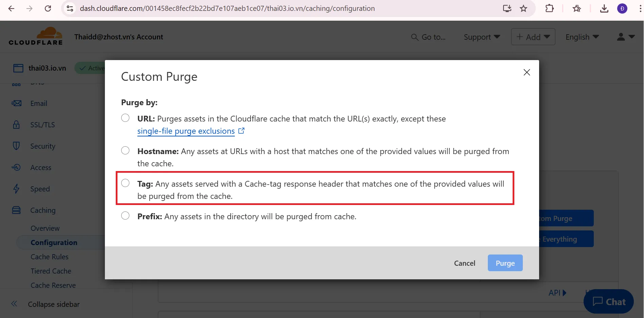Image resolution: width=644 pixels, height=318 pixels.
Task: Go to Tiered Cache page
Action: [51, 271]
